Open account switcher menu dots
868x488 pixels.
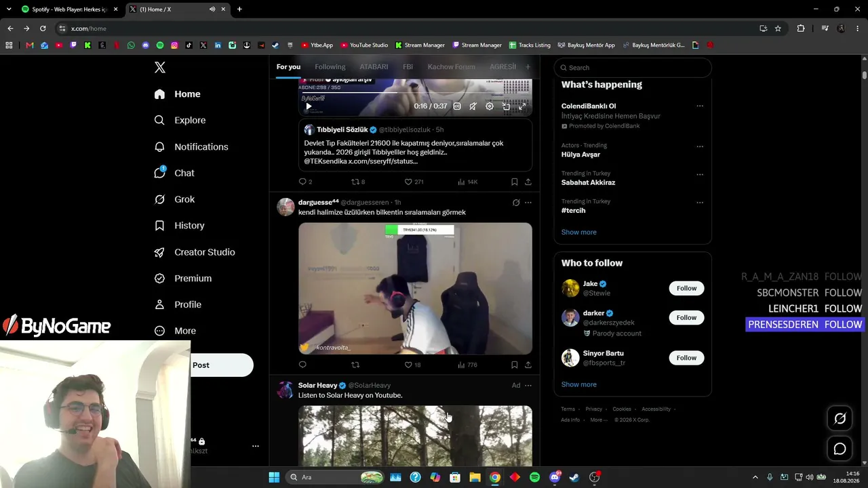click(256, 446)
